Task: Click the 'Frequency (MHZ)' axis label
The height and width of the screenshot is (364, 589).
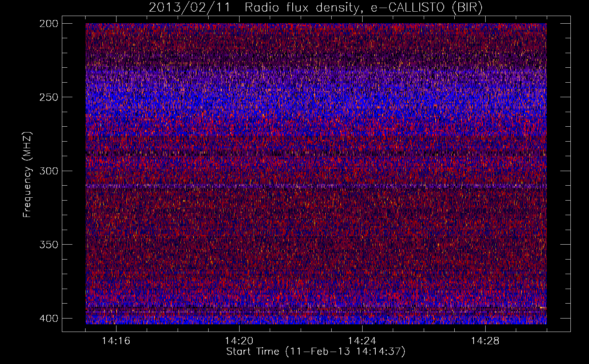Action: click(27, 175)
